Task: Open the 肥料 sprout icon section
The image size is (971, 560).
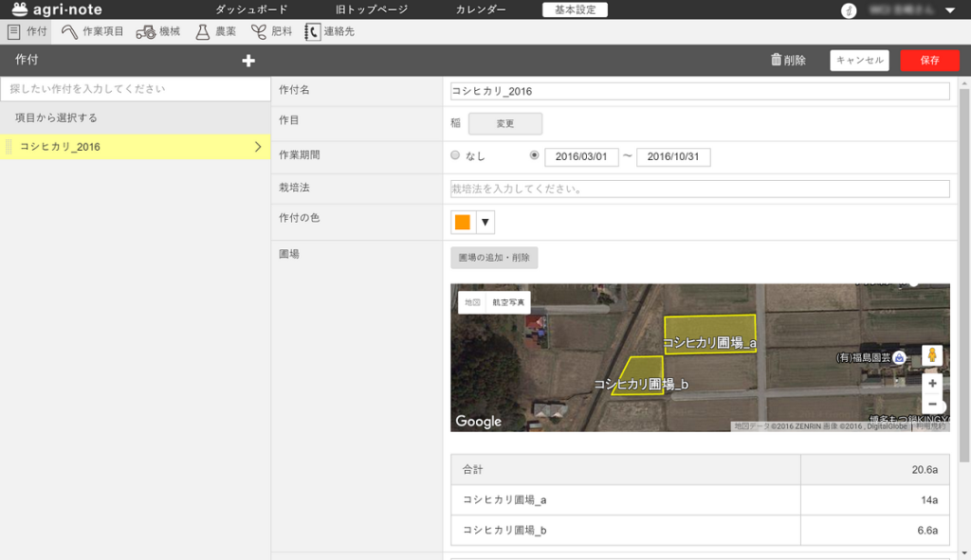Action: pyautogui.click(x=258, y=32)
